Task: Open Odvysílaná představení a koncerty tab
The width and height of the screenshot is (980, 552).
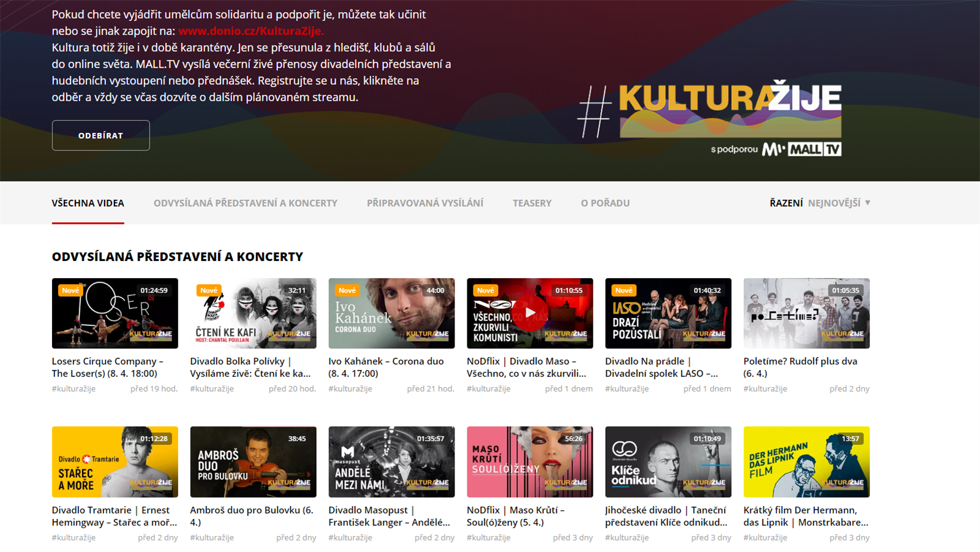Action: click(x=245, y=203)
